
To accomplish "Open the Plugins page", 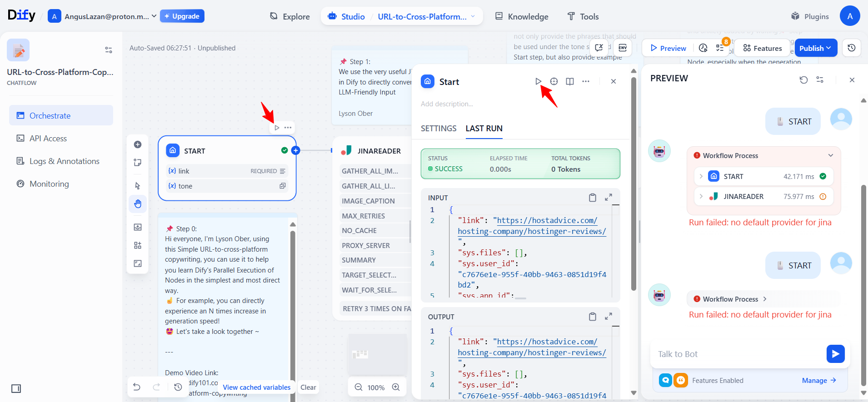I will coord(810,16).
